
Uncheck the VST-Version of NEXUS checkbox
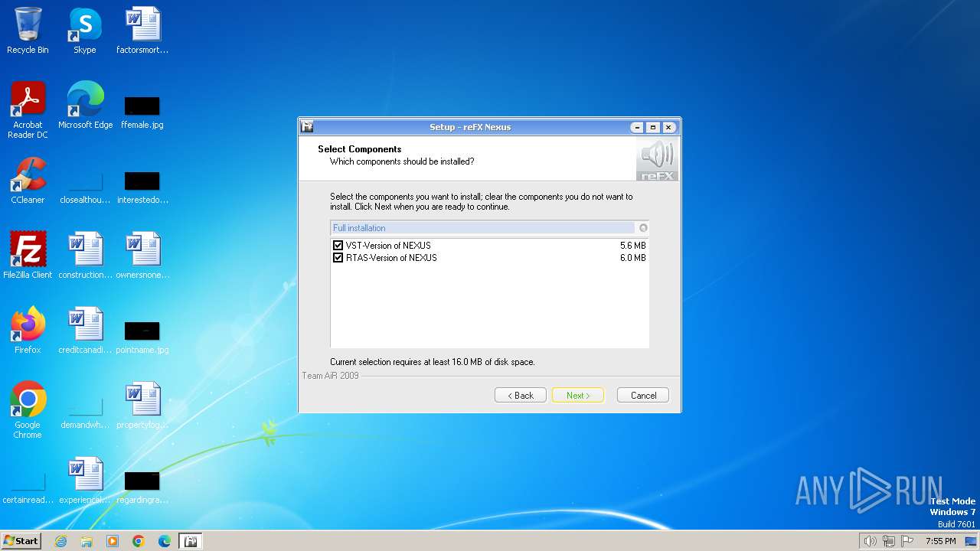[338, 246]
